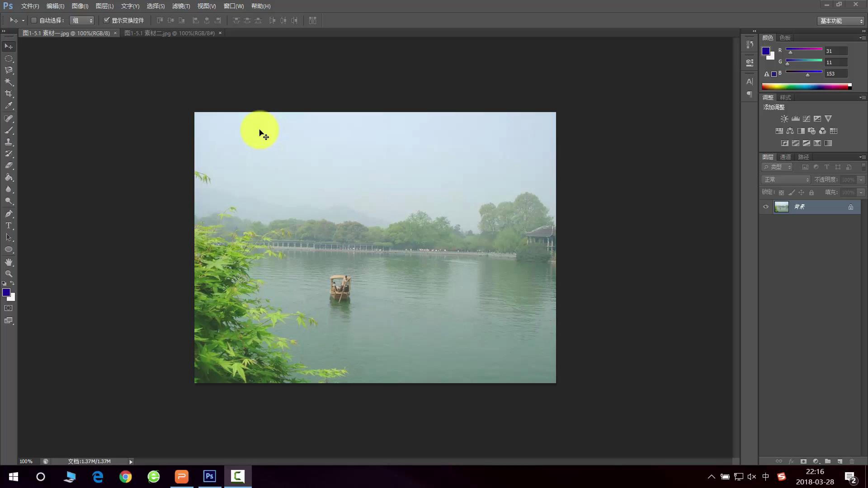Open the layer blend mode dropdown
The height and width of the screenshot is (488, 868).
785,180
